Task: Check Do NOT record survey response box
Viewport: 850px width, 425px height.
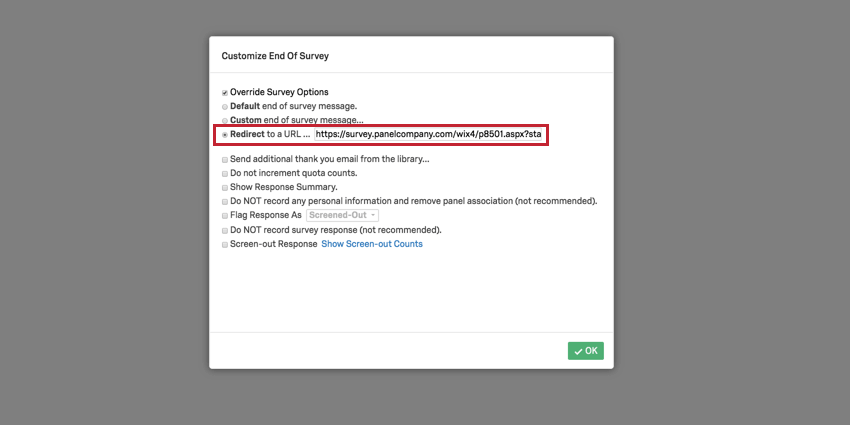Action: tap(225, 230)
